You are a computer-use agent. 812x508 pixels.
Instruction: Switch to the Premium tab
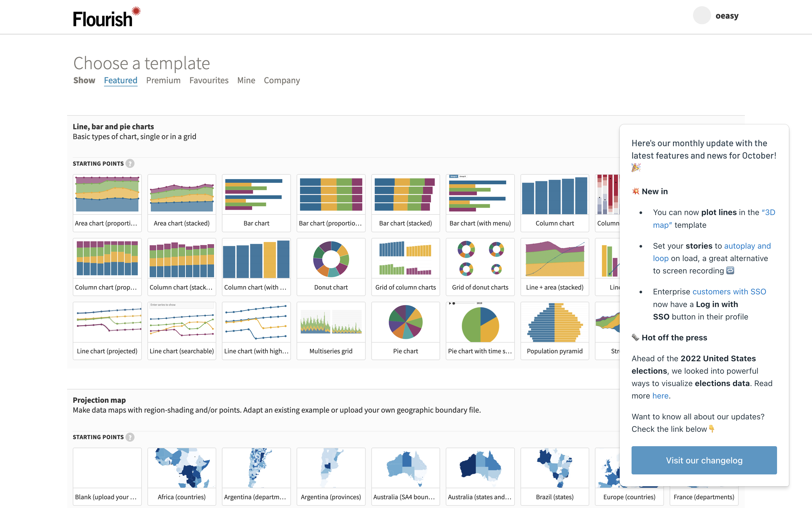163,80
